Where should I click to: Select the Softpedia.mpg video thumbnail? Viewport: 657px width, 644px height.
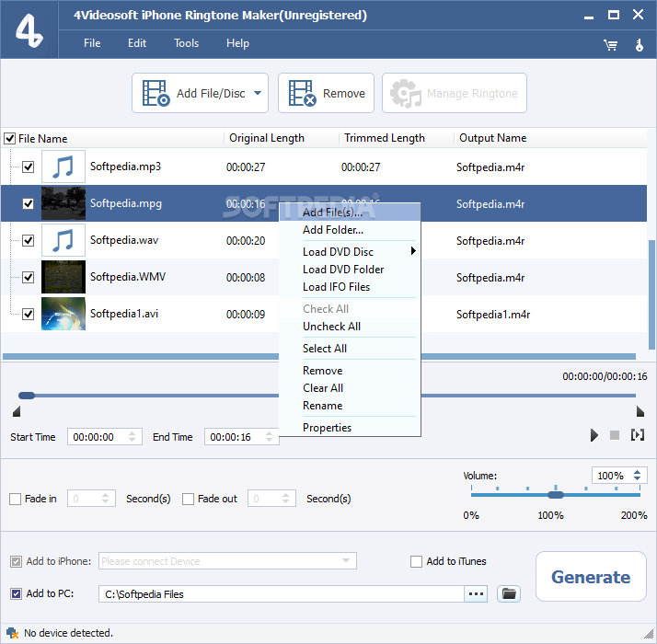click(x=63, y=203)
